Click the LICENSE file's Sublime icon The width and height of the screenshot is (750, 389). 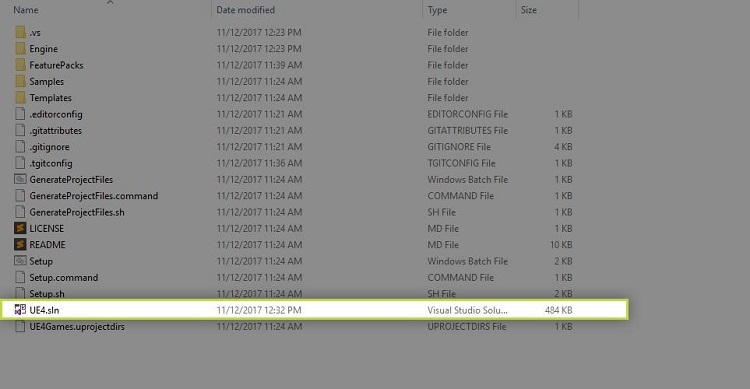[x=20, y=228]
